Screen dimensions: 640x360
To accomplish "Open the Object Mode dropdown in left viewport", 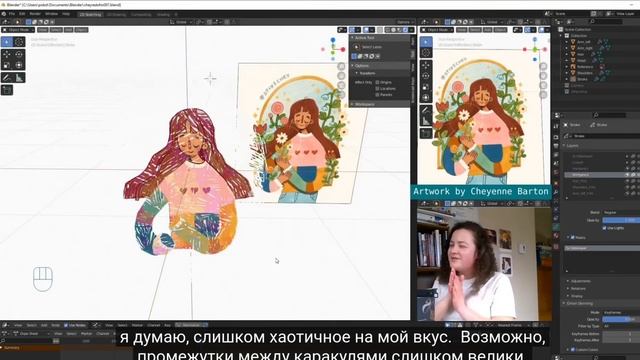I will point(18,30).
